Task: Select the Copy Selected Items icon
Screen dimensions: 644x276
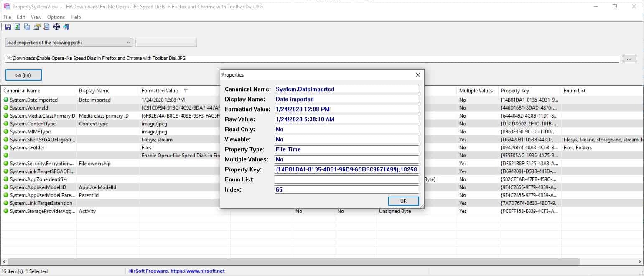Action: [27, 27]
